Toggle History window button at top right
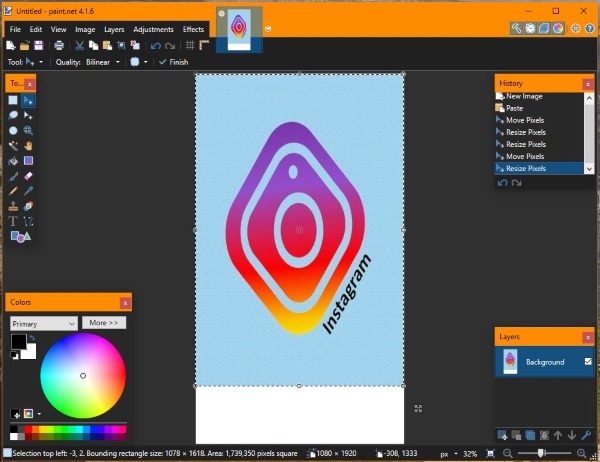Image resolution: width=600 pixels, height=462 pixels. click(x=530, y=28)
